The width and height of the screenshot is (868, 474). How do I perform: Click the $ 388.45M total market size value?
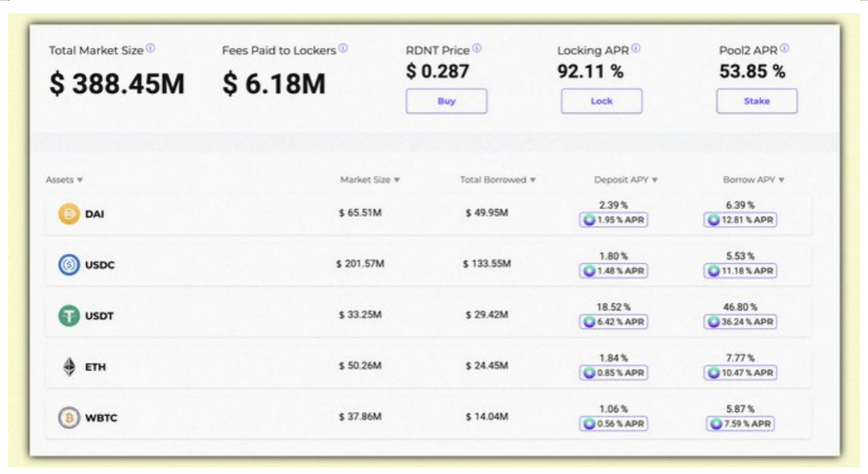click(x=116, y=84)
